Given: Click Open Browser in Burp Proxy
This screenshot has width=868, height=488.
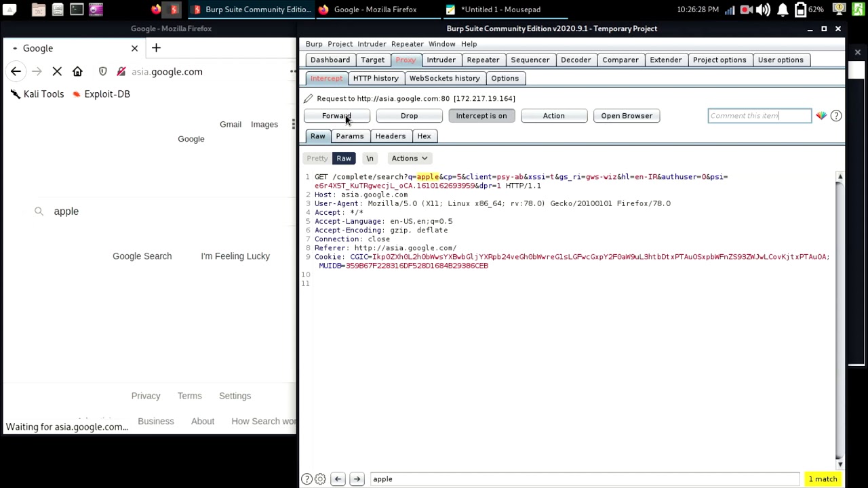Looking at the screenshot, I should coord(626,115).
